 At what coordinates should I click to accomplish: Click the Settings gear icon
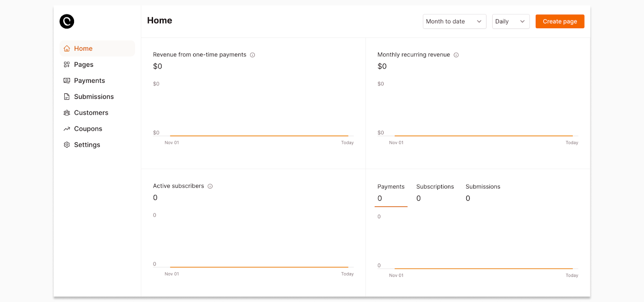click(x=67, y=145)
